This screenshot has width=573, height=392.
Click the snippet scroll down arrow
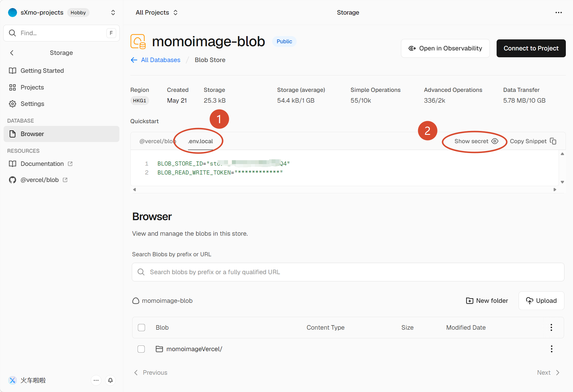562,182
